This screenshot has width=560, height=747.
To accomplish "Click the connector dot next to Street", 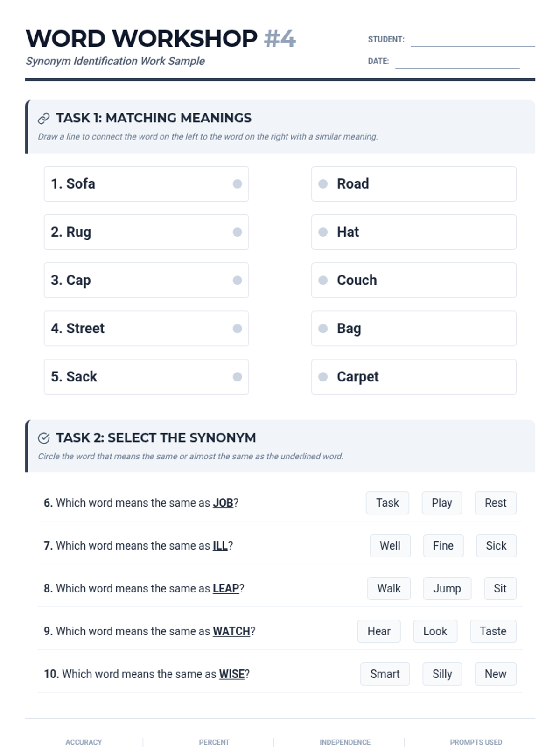I will (x=237, y=329).
